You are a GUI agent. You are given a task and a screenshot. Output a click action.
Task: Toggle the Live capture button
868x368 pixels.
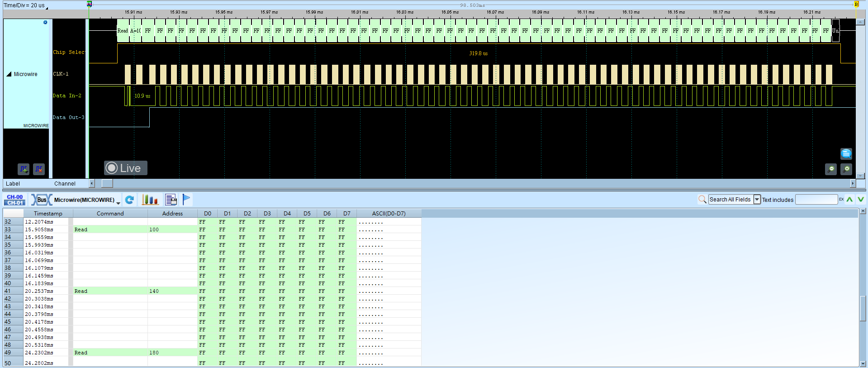(126, 168)
